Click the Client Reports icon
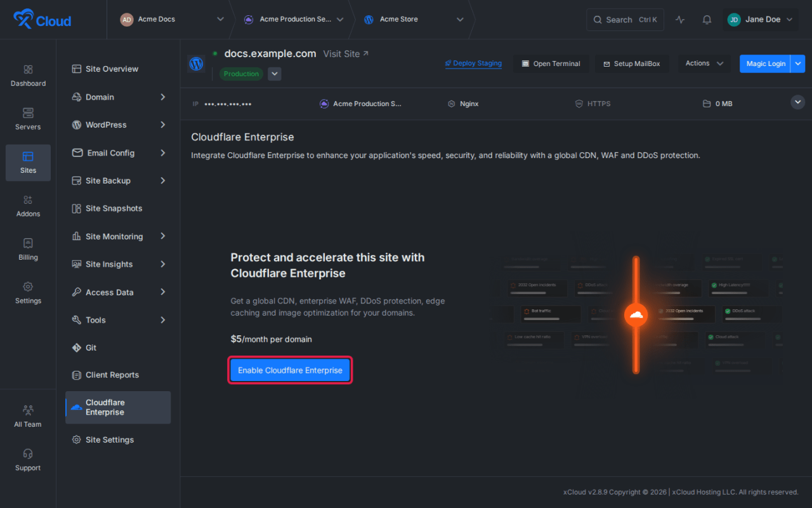The image size is (812, 508). [76, 375]
